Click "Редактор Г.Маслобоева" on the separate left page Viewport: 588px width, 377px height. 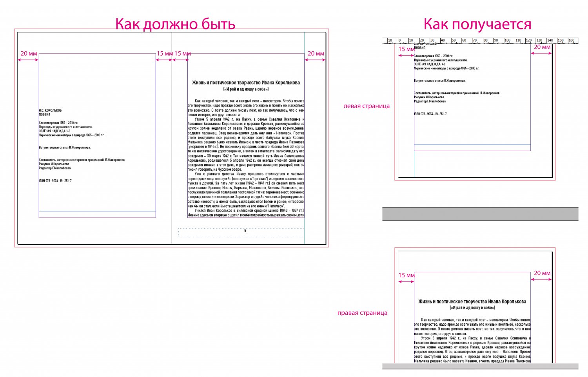[430, 101]
